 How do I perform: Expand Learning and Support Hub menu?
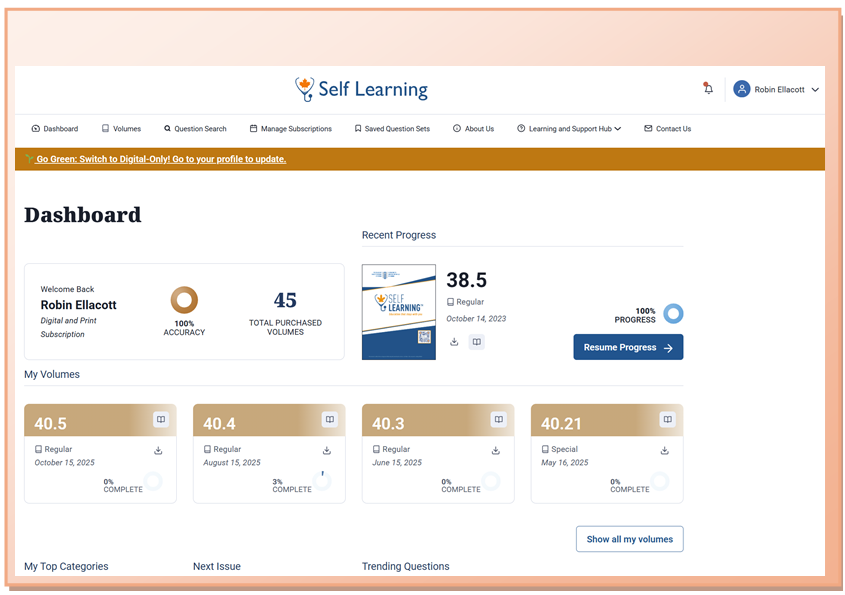click(x=569, y=129)
